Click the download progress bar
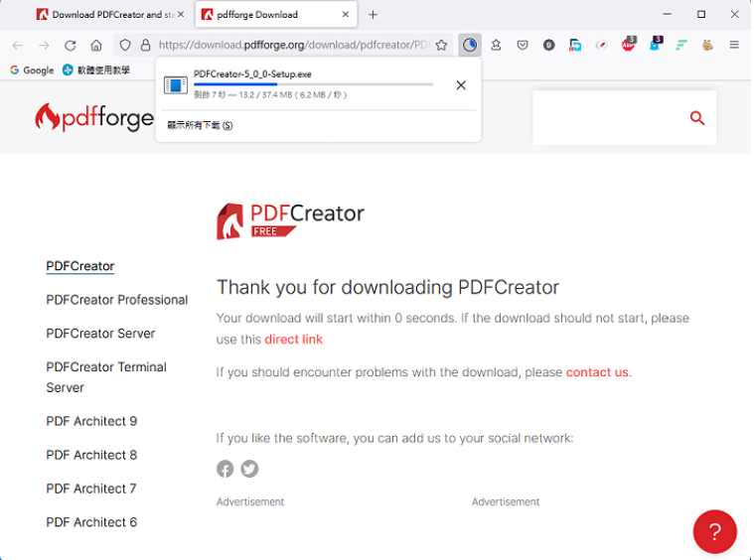 [x=313, y=84]
